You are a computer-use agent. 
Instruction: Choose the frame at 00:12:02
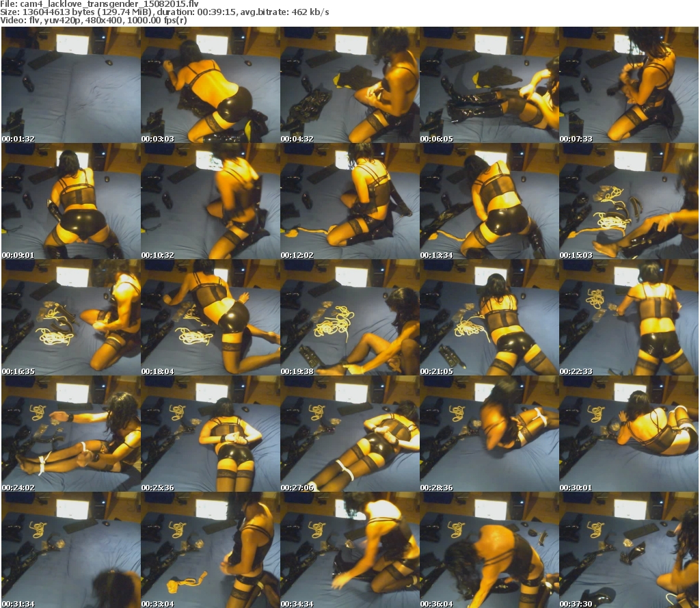click(349, 201)
